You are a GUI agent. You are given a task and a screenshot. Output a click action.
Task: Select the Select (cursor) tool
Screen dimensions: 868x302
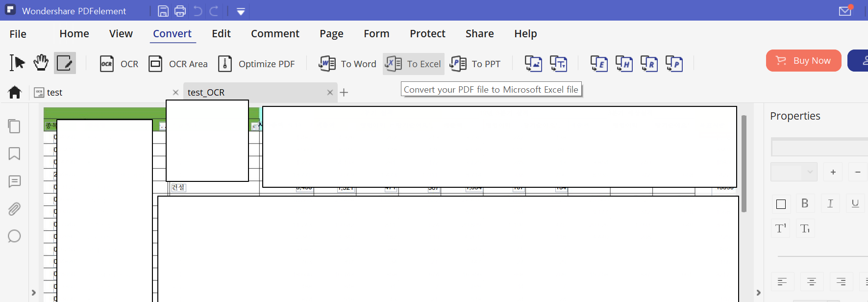[17, 63]
